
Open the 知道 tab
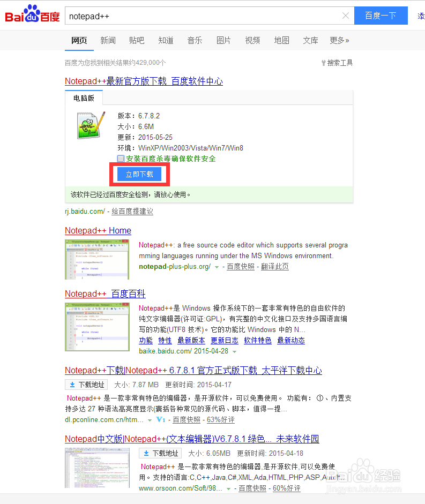166,41
